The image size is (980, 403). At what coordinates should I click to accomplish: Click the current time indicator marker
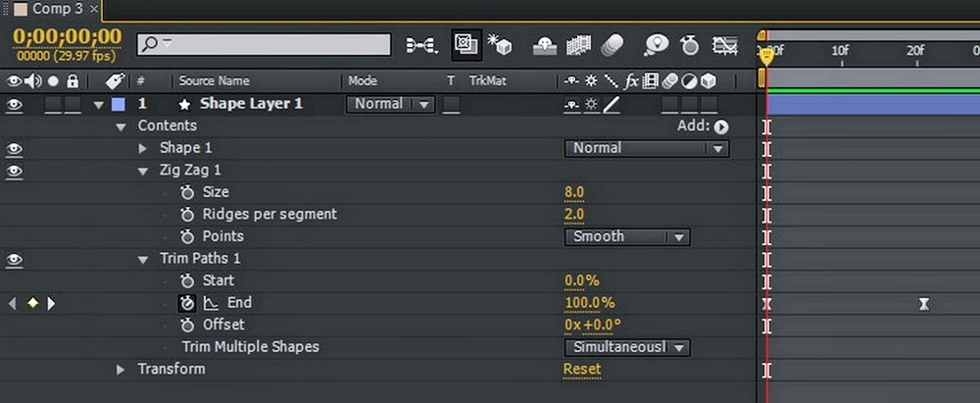(x=767, y=57)
